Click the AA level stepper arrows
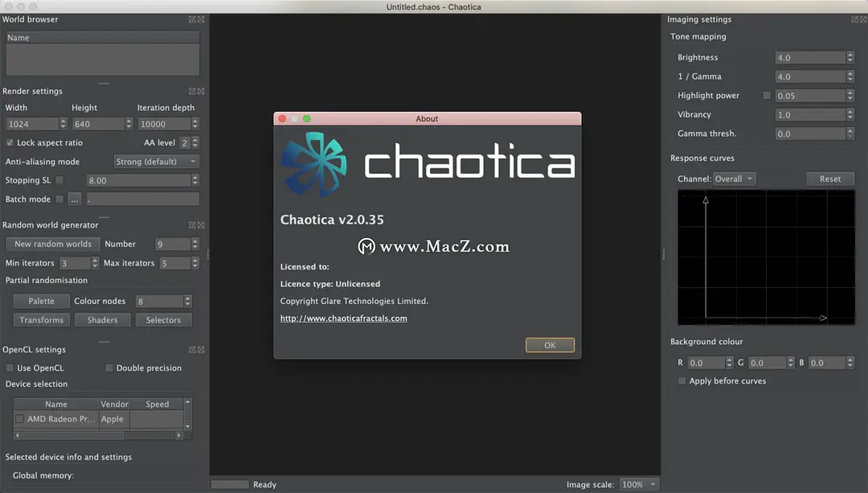The width and height of the screenshot is (868, 493). coord(194,142)
